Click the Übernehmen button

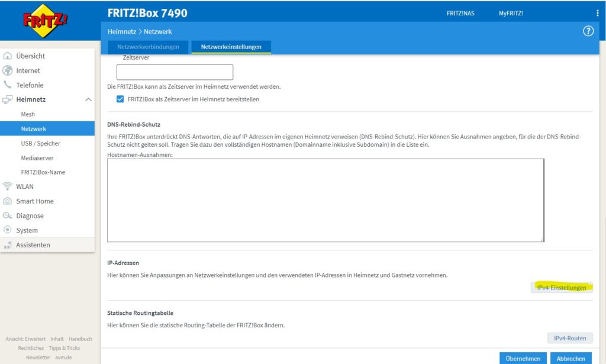tap(523, 358)
